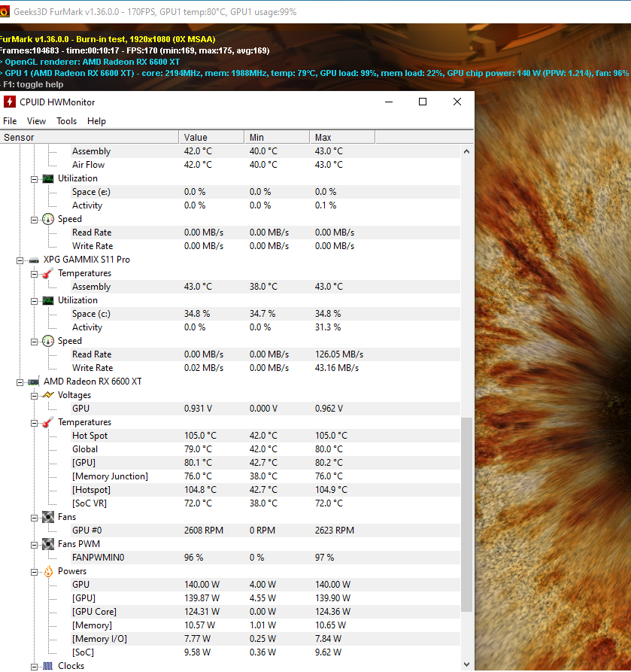Click the Min column header
Screen dimensions: 631x672
pyautogui.click(x=278, y=138)
